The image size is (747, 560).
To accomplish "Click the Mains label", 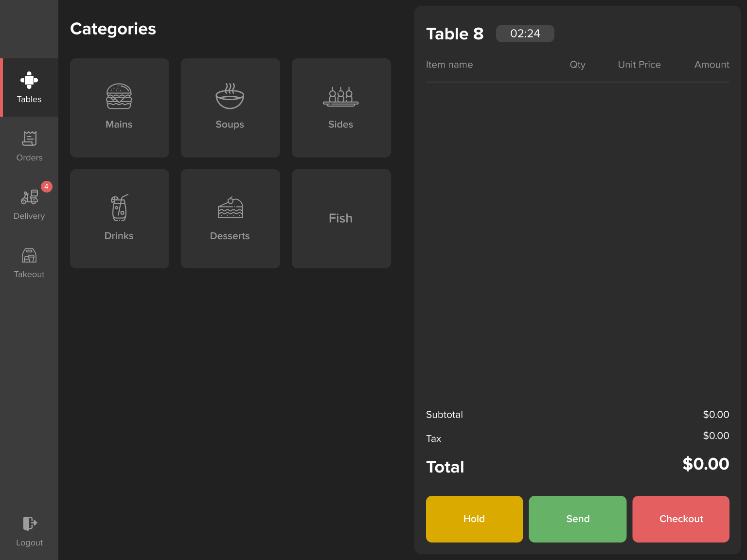I will [119, 124].
